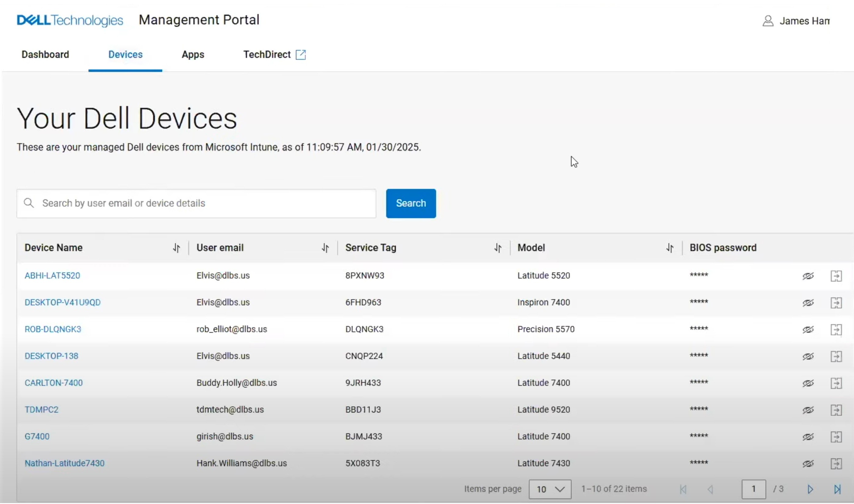Click the page number box showing 1
This screenshot has width=854, height=504.
point(754,489)
